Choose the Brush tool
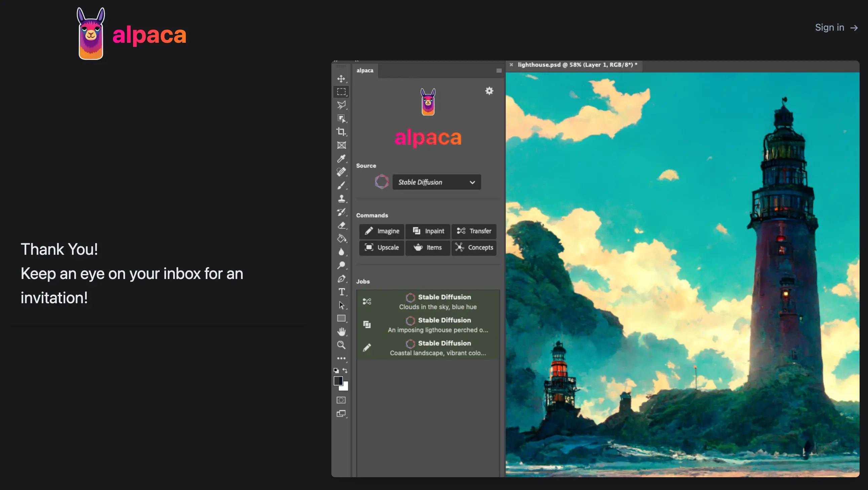868x490 pixels. pos(341,185)
